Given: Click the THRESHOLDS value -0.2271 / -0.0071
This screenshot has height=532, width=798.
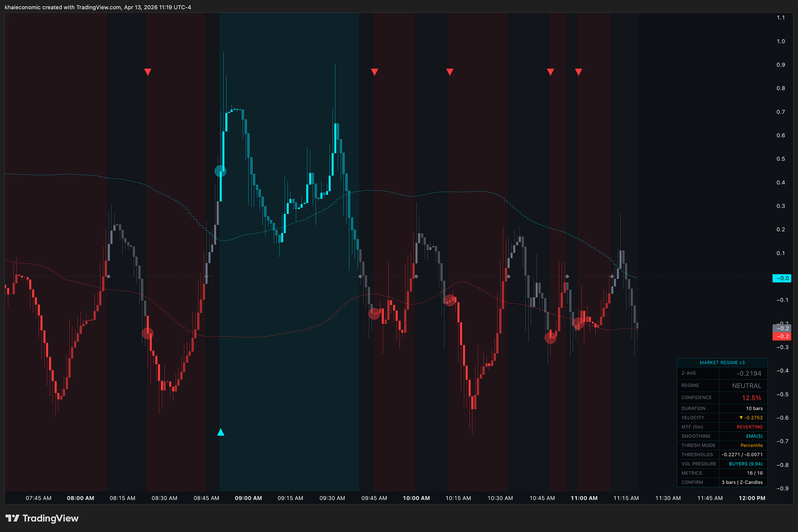Looking at the screenshot, I should 742,455.
